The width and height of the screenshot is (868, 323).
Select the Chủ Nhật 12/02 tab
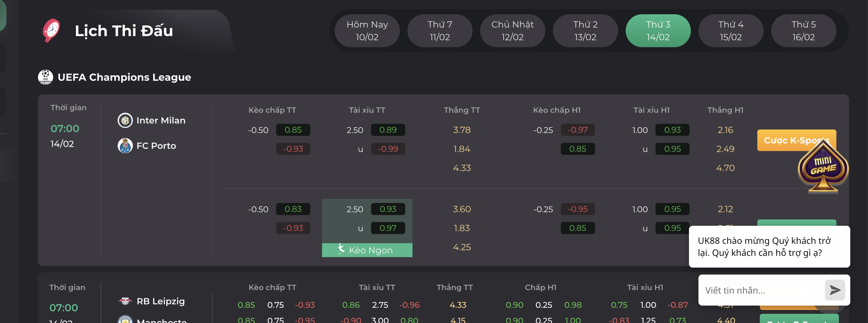click(512, 31)
